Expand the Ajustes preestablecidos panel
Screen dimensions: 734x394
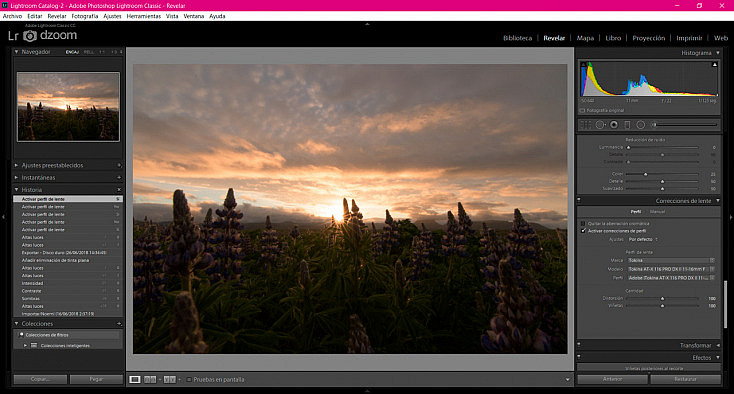[x=16, y=165]
